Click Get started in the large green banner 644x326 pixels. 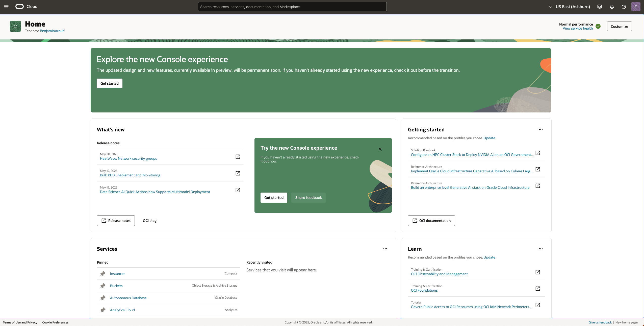[110, 83]
